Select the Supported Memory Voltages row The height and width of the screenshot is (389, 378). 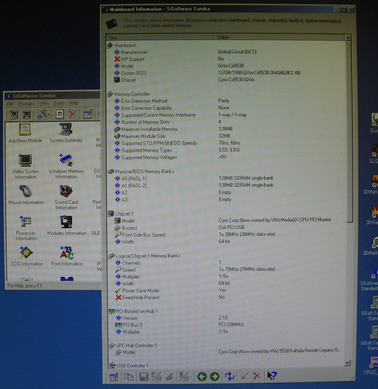(227, 157)
